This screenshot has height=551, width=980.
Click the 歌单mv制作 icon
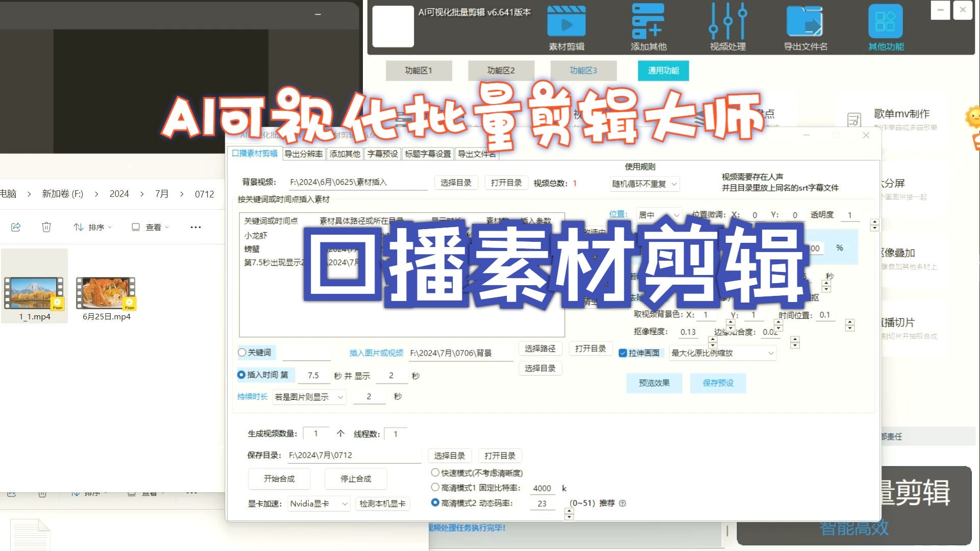pyautogui.click(x=854, y=120)
